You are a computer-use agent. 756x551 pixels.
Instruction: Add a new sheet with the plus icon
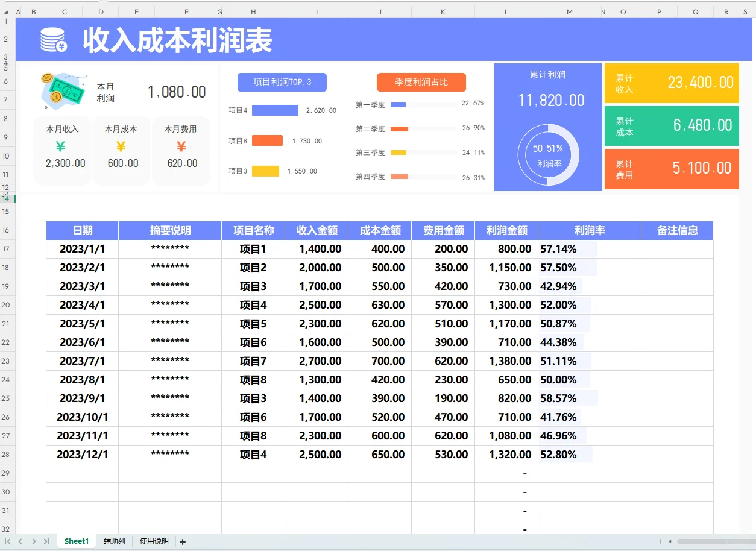(182, 541)
